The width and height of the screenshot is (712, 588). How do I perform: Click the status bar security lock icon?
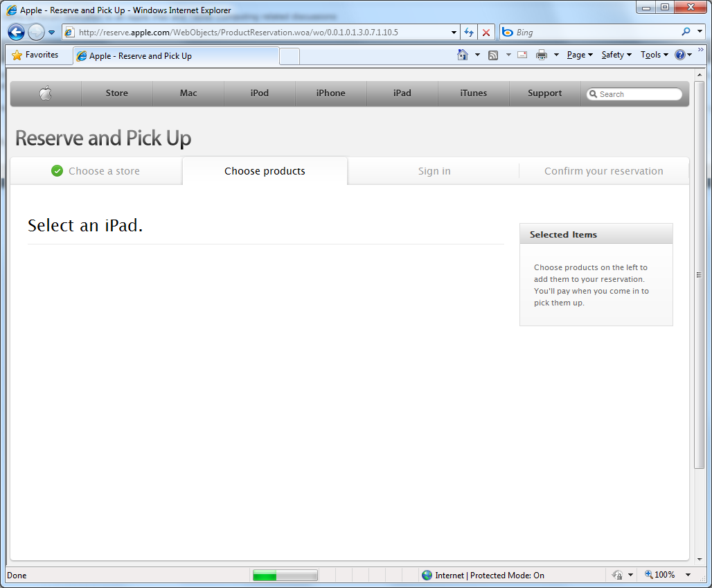pos(617,576)
